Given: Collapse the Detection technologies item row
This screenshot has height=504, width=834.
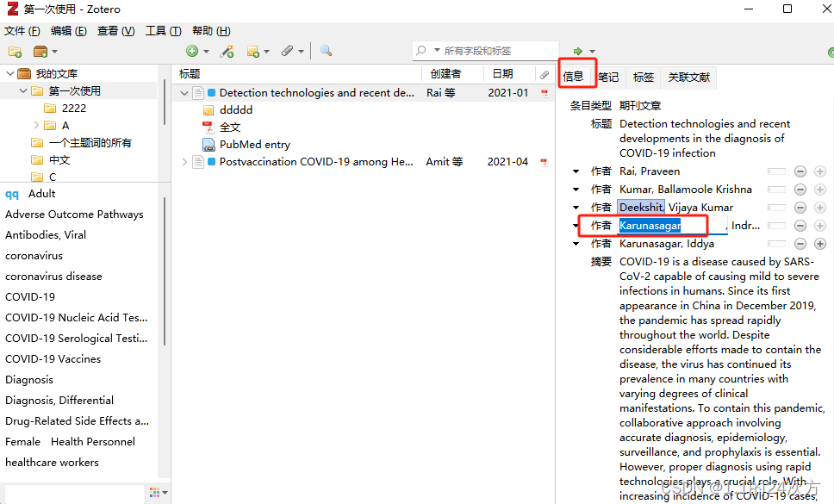Looking at the screenshot, I should coord(184,93).
